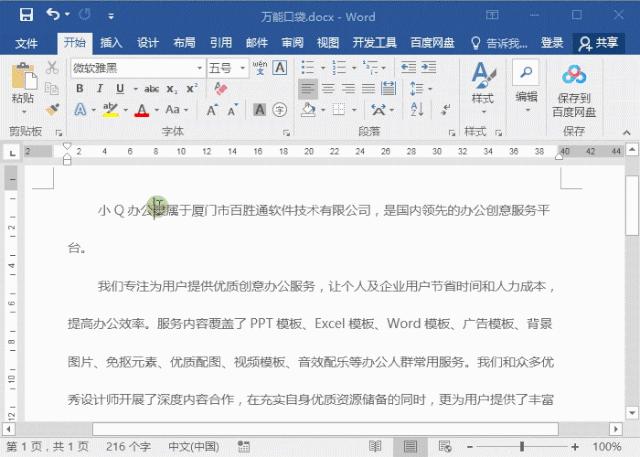The width and height of the screenshot is (640, 457).
Task: Toggle Italic formatting
Action: point(100,89)
